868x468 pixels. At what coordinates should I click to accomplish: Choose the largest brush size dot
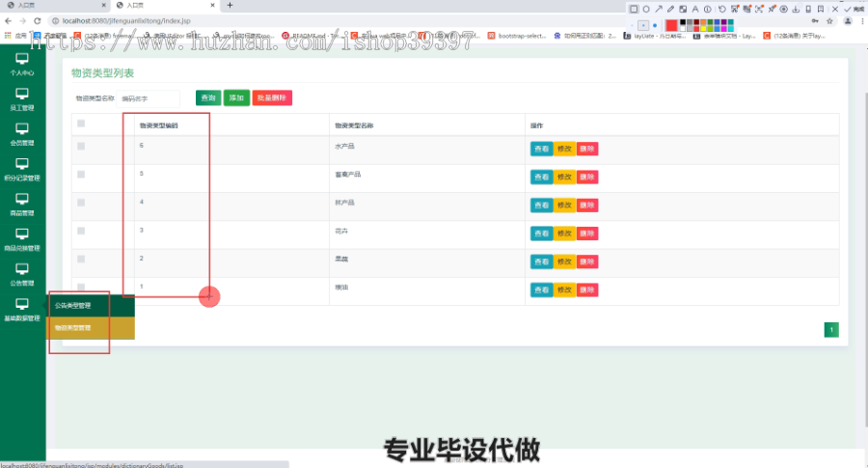point(655,25)
